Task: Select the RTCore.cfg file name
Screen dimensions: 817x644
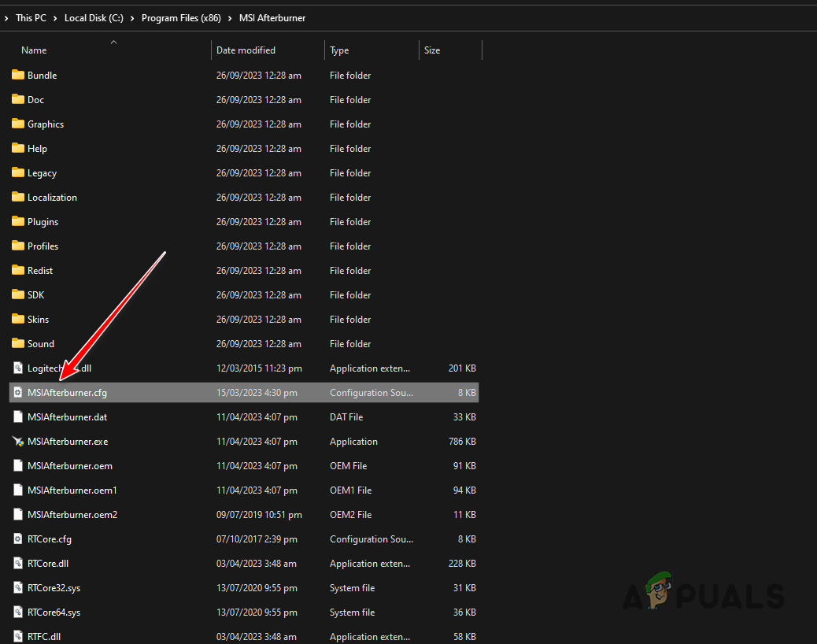Action: click(x=50, y=539)
